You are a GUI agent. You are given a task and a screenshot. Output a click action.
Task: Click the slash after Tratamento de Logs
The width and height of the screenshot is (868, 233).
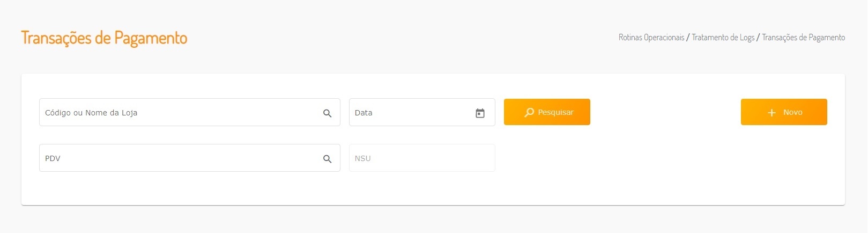point(758,38)
